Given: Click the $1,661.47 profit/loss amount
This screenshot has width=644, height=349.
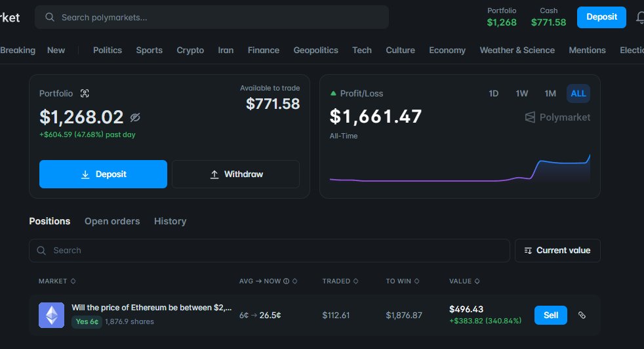Looking at the screenshot, I should point(375,117).
